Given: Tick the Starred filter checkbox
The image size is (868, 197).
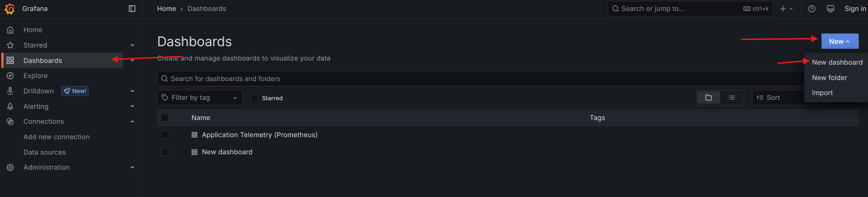Looking at the screenshot, I should [x=254, y=98].
